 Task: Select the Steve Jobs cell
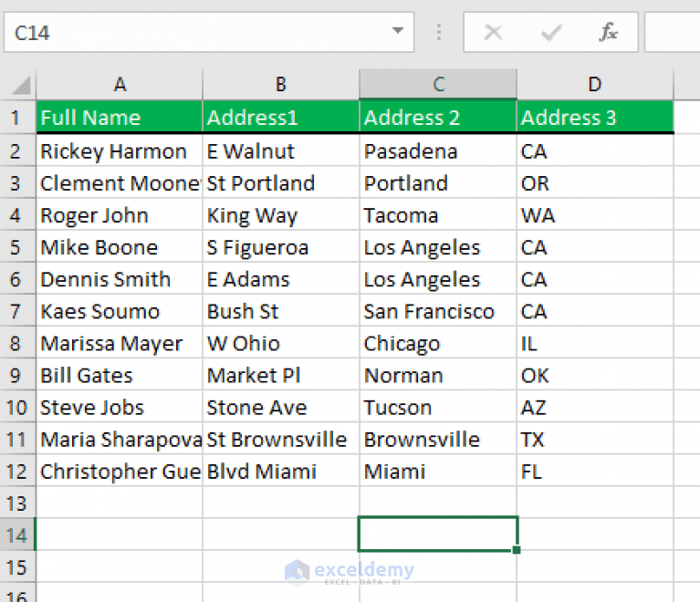tap(120, 407)
